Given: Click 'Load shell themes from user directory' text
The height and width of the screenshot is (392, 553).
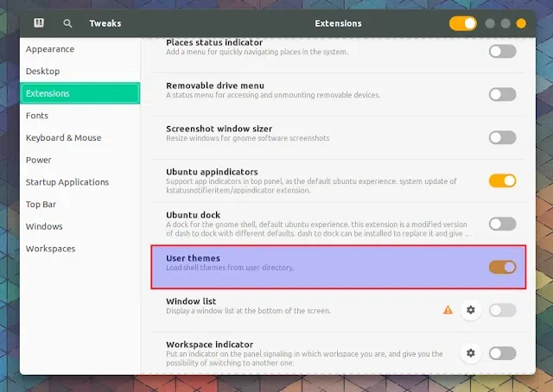Looking at the screenshot, I should coord(230,268).
